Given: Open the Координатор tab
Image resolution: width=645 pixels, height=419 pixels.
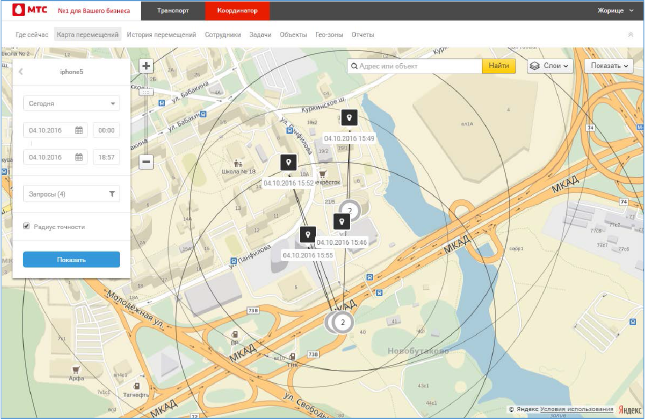Looking at the screenshot, I should tap(237, 10).
